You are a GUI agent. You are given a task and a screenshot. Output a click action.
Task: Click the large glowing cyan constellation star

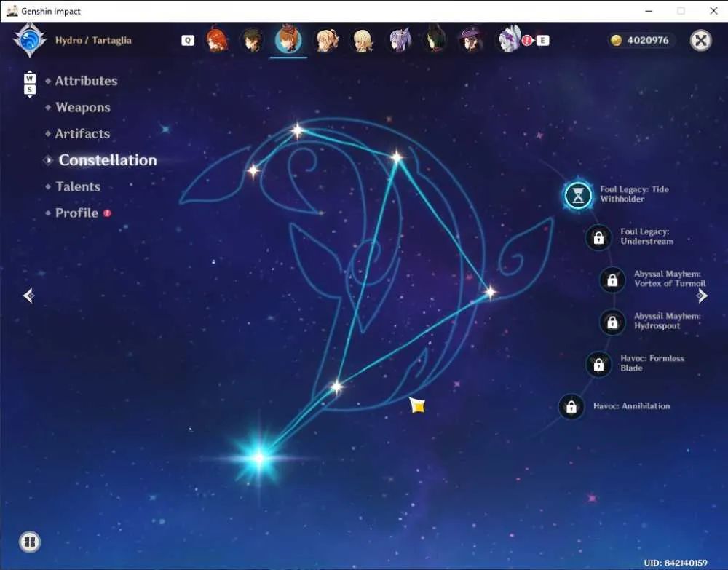[x=259, y=458]
